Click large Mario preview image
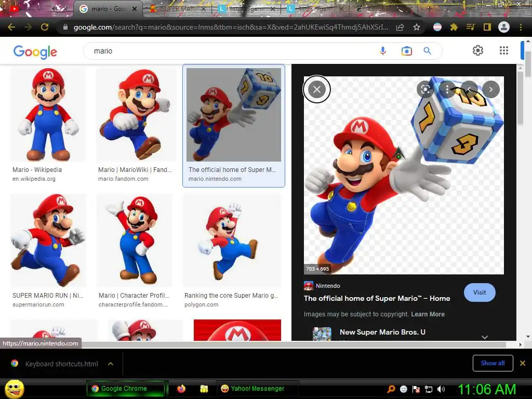The height and width of the screenshot is (399, 532). [404, 175]
